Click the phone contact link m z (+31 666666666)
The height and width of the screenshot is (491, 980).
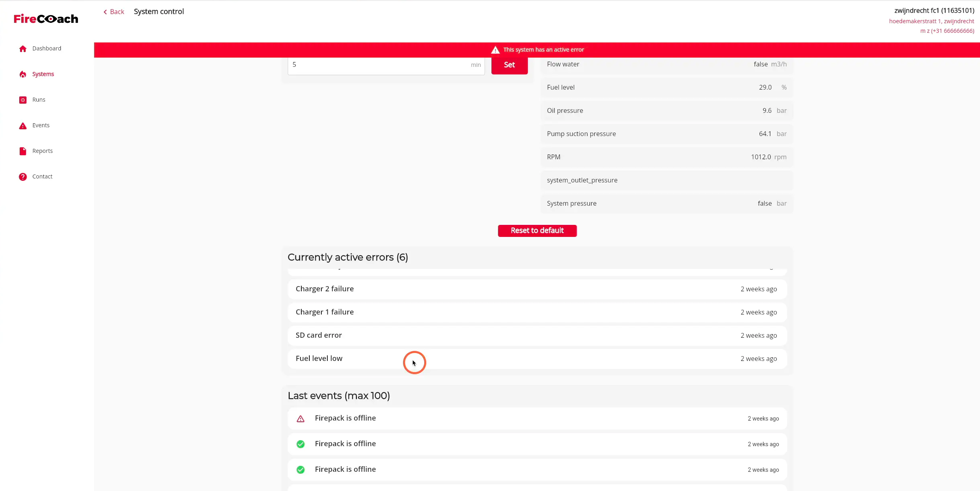947,31
